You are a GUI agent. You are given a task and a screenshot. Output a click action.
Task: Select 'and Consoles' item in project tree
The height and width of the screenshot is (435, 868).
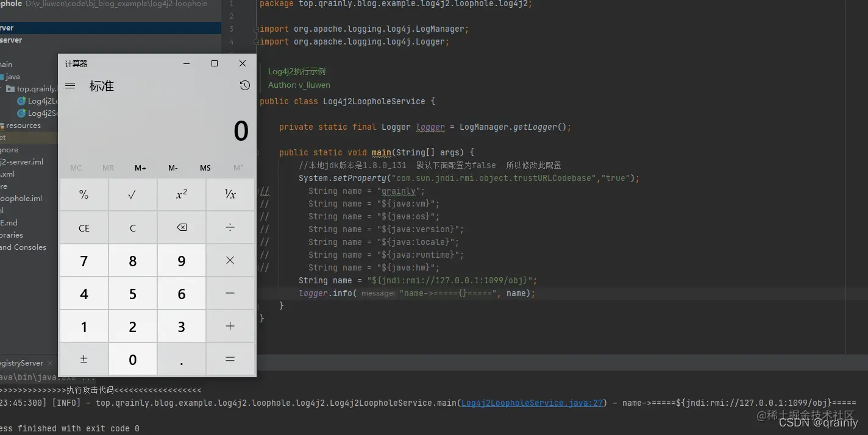coord(23,247)
